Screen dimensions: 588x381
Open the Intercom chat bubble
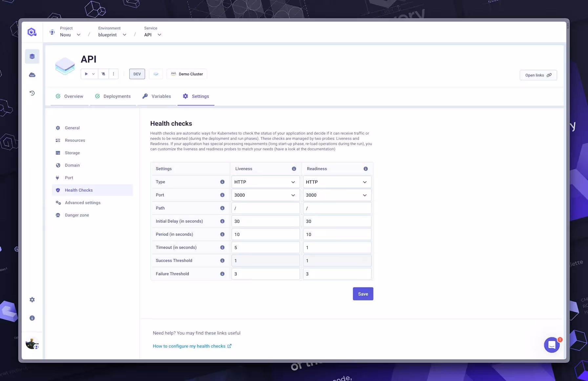[552, 345]
